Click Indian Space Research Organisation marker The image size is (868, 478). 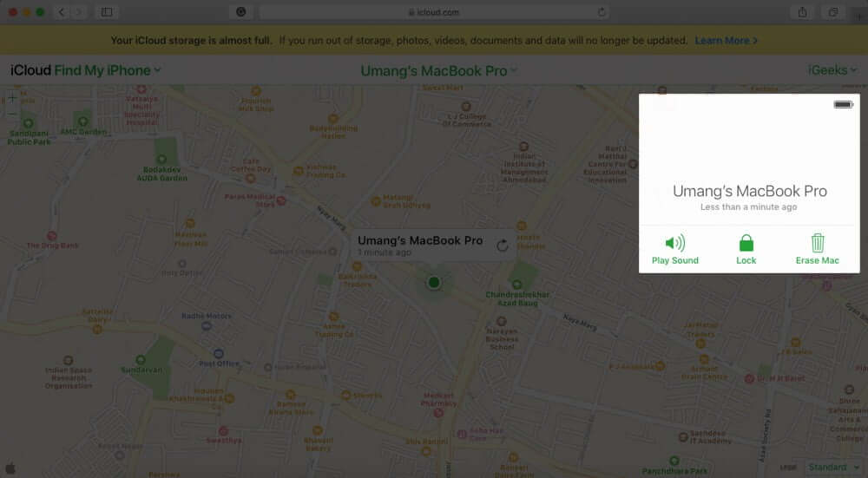68,360
